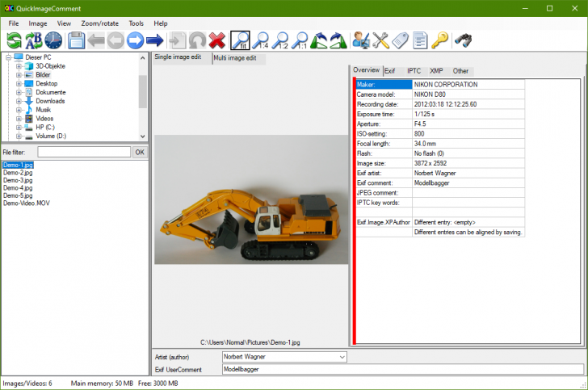The width and height of the screenshot is (588, 390).
Task: Open the Tools menu
Action: 136,23
